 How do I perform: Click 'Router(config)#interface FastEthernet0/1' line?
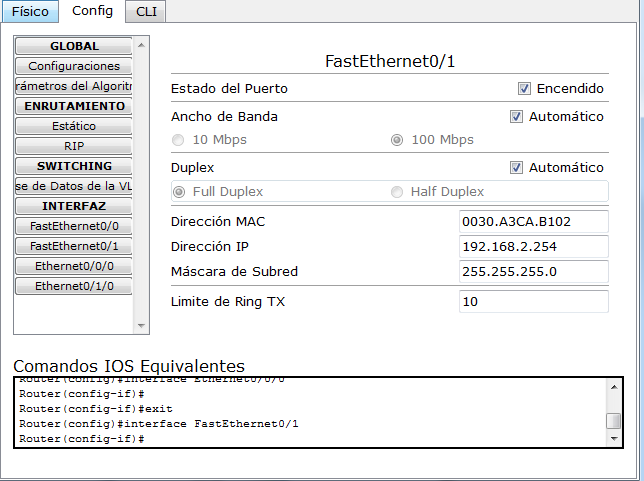click(159, 423)
